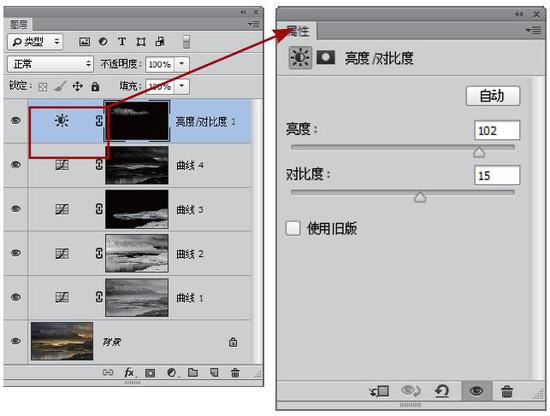
Task: View previous state icon in Properties
Action: pyautogui.click(x=410, y=391)
